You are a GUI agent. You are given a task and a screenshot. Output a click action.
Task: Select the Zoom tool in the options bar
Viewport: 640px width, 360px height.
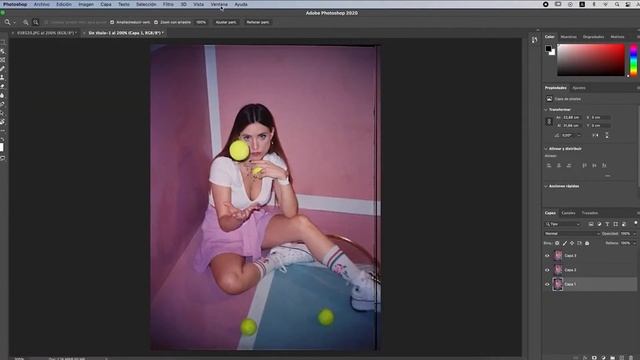pos(7,22)
